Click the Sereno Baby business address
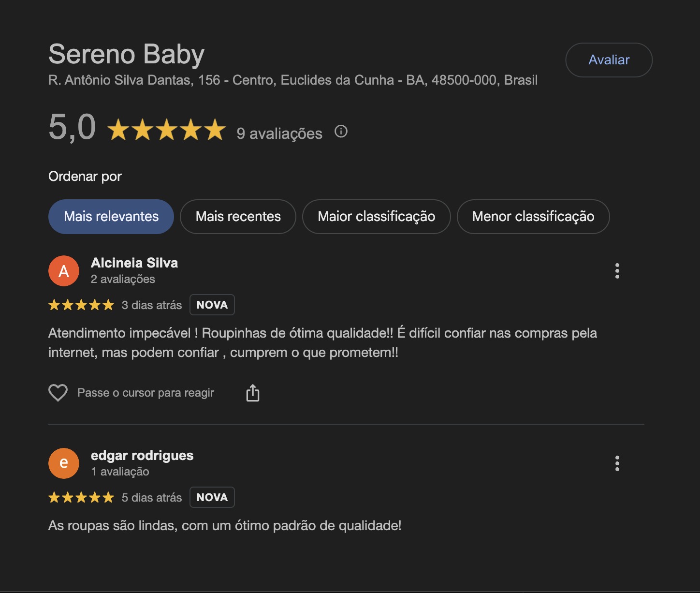The height and width of the screenshot is (593, 700). [x=293, y=80]
